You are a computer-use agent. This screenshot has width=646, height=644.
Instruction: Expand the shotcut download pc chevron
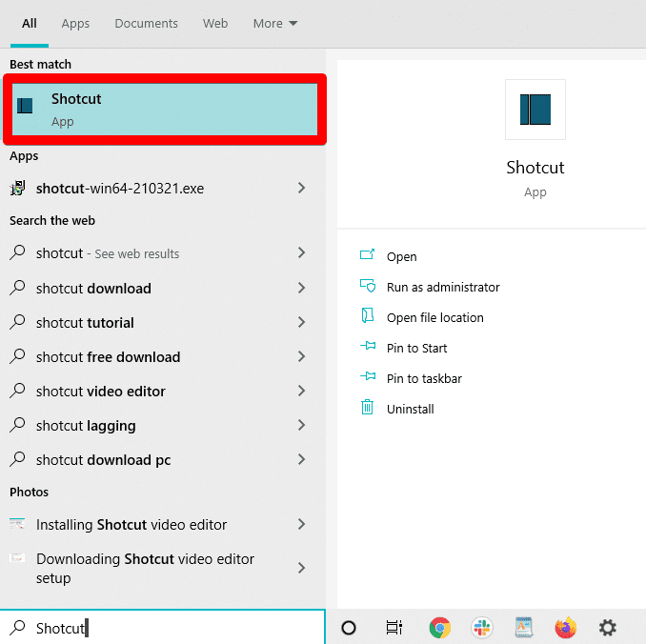(x=302, y=459)
